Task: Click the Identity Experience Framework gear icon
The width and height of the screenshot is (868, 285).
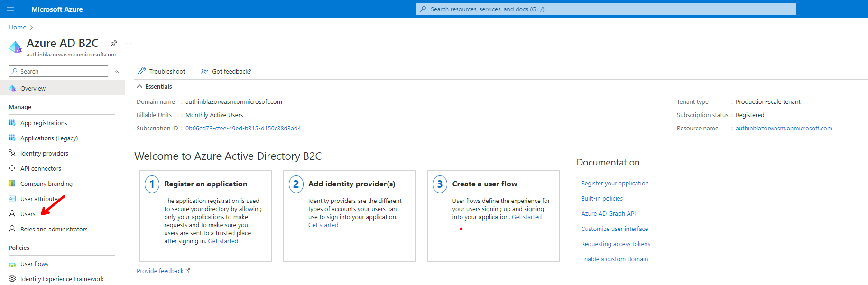Action: point(12,278)
